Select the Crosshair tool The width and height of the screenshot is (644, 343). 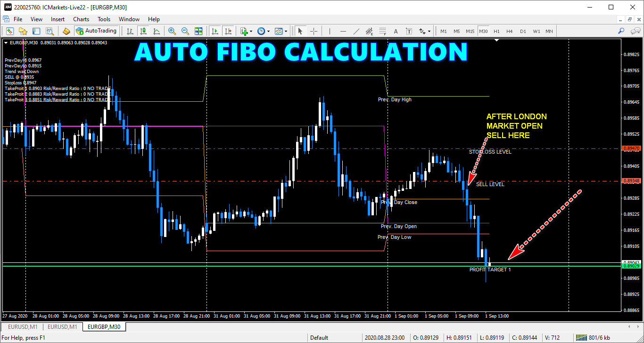(x=314, y=31)
